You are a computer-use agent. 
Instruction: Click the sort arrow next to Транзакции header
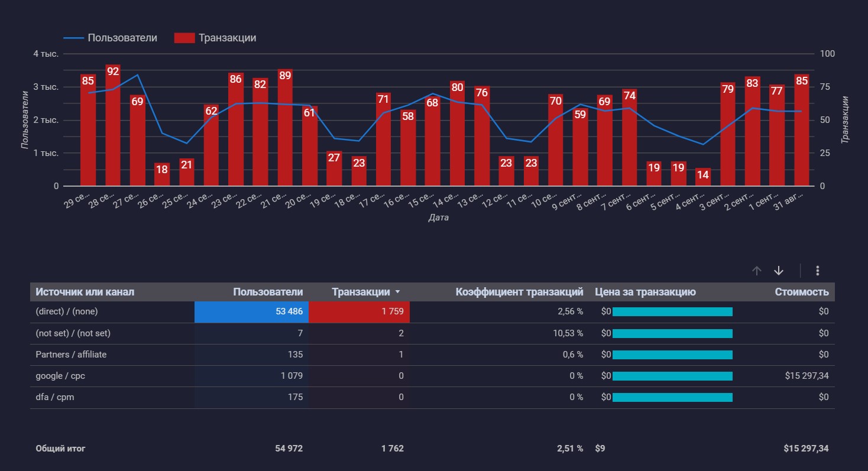[x=397, y=292]
